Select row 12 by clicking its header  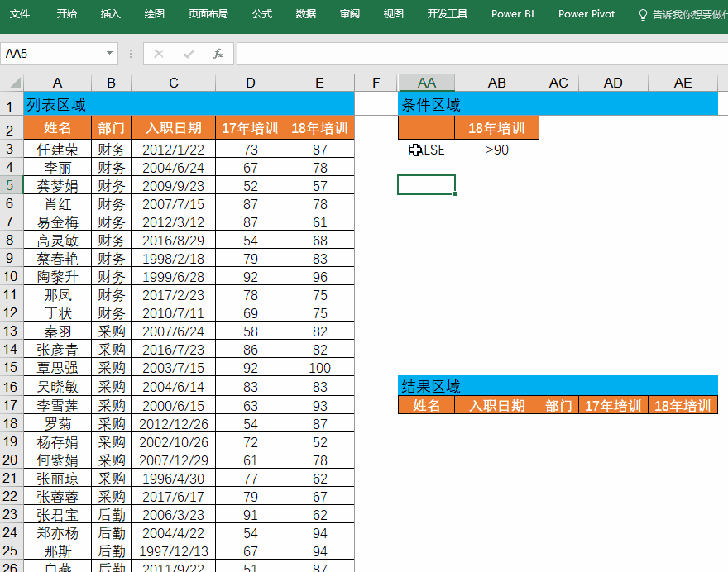click(12, 312)
